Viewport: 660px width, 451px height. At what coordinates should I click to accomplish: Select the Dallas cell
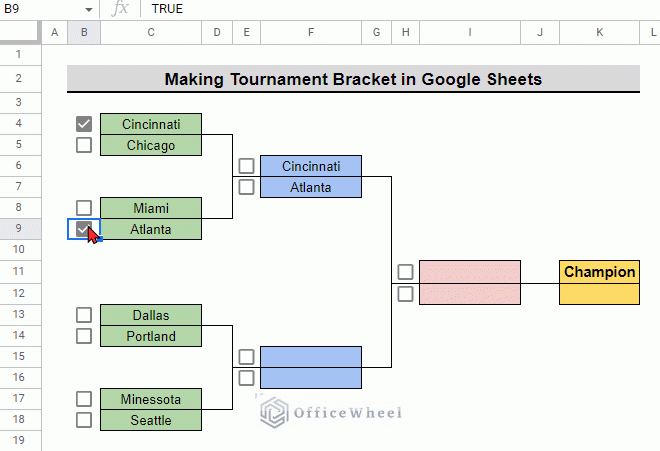click(151, 315)
